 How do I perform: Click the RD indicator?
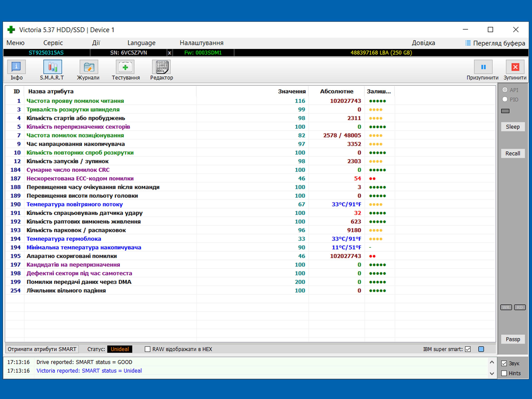click(520, 307)
